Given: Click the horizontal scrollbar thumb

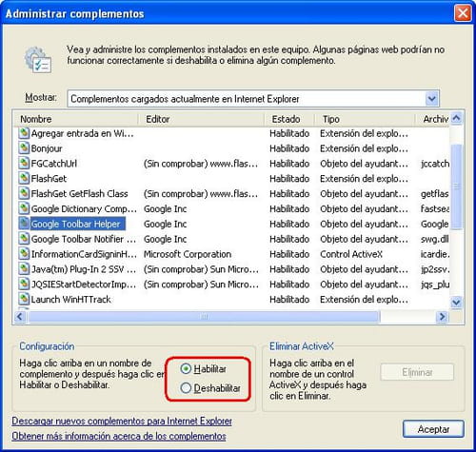Looking at the screenshot, I should coord(204,316).
